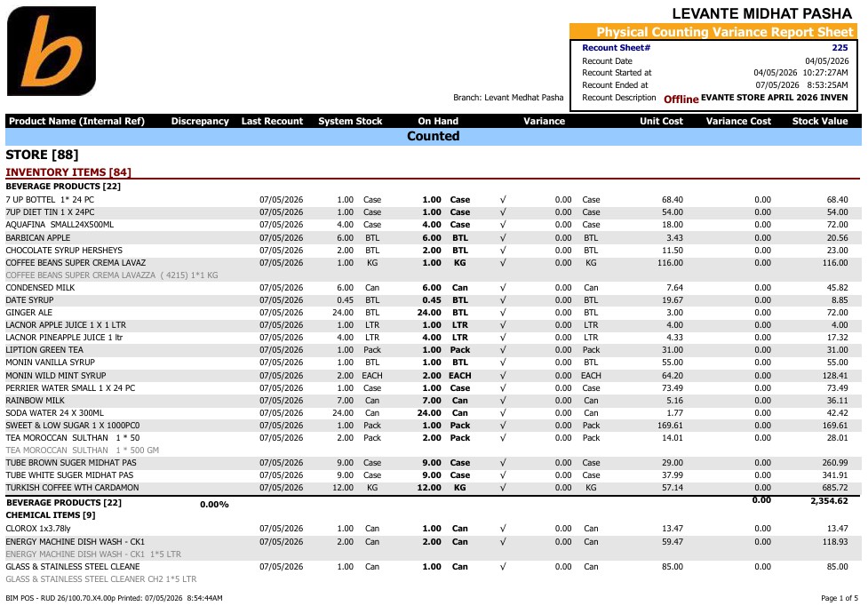The height and width of the screenshot is (614, 868).
Task: Click the TURKISH COFFEE WTH CARDAMON product name
Action: [x=73, y=488]
